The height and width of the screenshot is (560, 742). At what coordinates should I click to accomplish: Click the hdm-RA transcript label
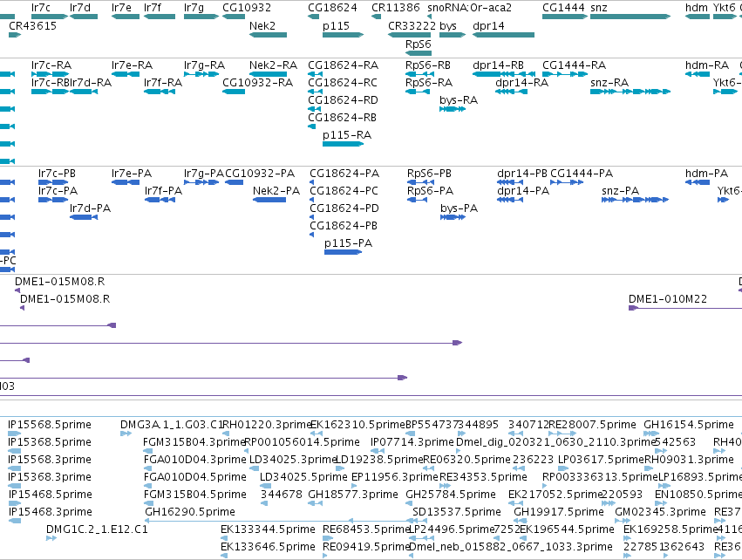707,65
